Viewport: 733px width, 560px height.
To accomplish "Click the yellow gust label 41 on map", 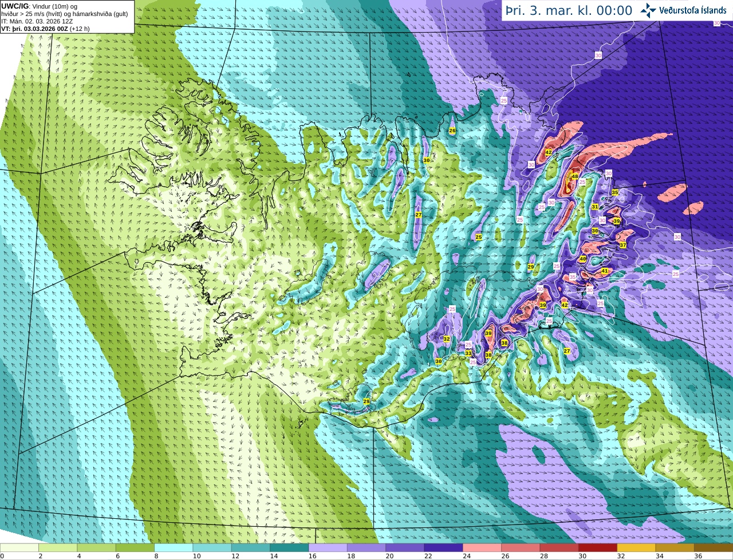I will 605,271.
